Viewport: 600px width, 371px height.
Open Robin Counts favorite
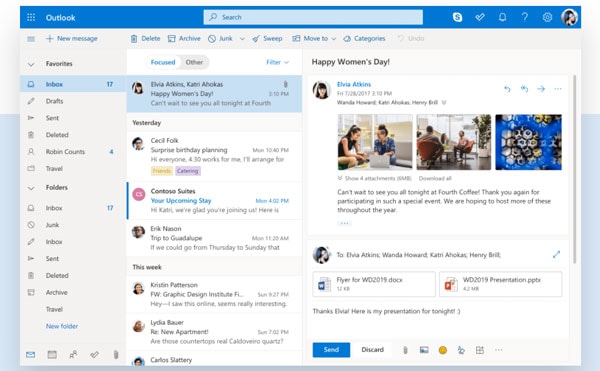pyautogui.click(x=73, y=152)
